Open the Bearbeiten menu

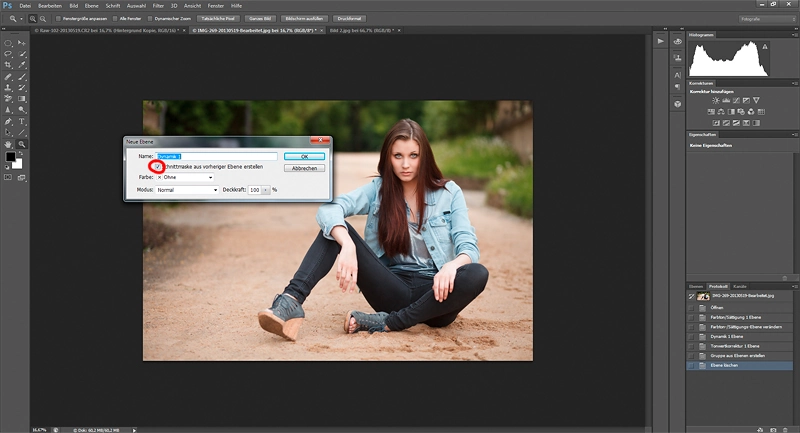50,6
